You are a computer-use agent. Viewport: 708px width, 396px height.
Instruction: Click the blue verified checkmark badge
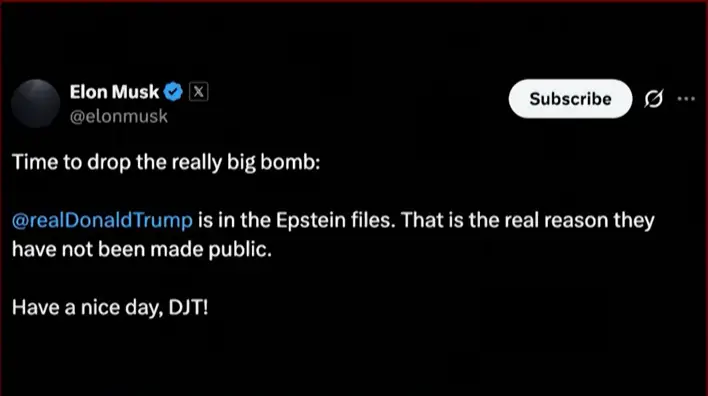(x=173, y=92)
